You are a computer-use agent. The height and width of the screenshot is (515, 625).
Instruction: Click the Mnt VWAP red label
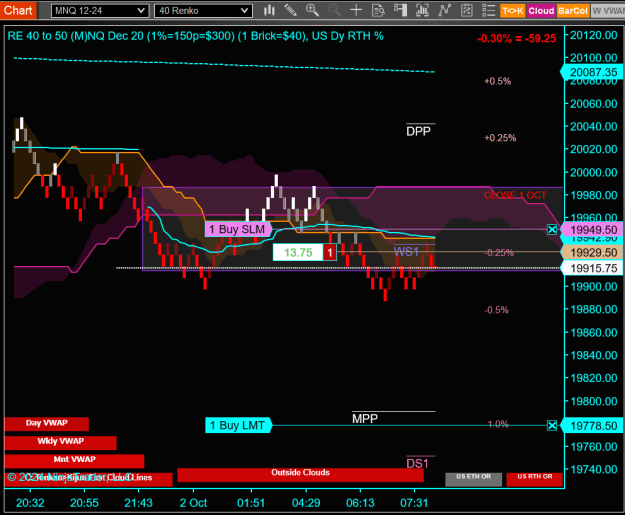pyautogui.click(x=75, y=460)
